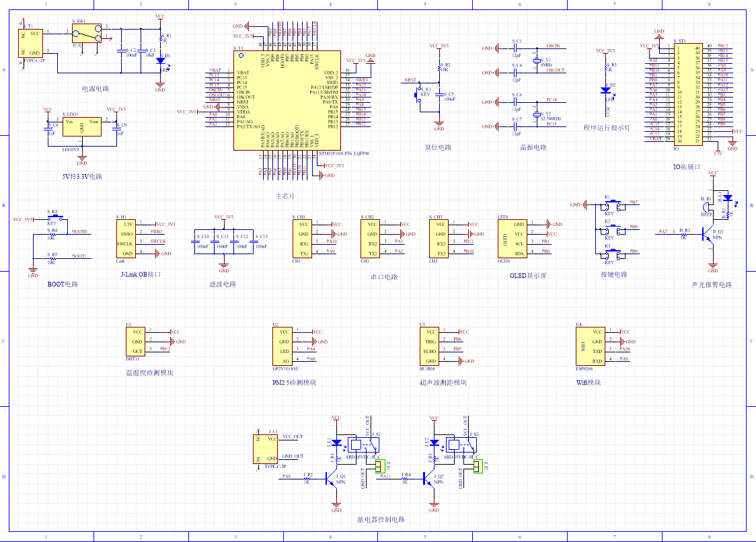The width and height of the screenshot is (756, 542).
Task: Select the ESP8266 Wifi module U4
Action: click(591, 346)
